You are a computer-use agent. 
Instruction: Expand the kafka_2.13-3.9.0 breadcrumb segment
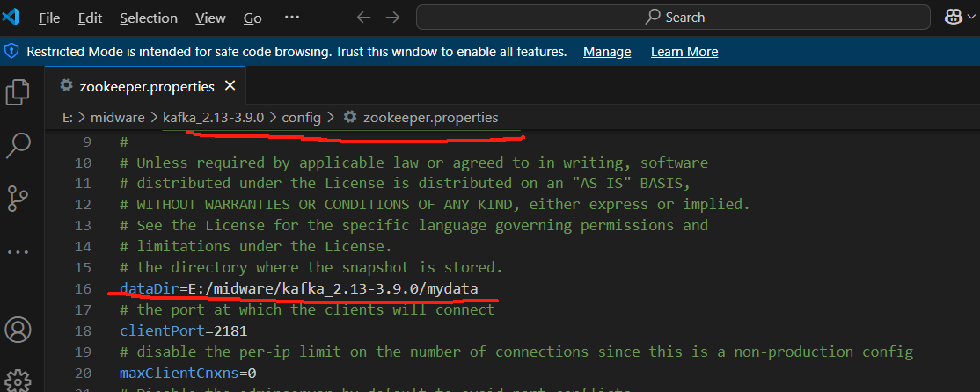pyautogui.click(x=214, y=118)
